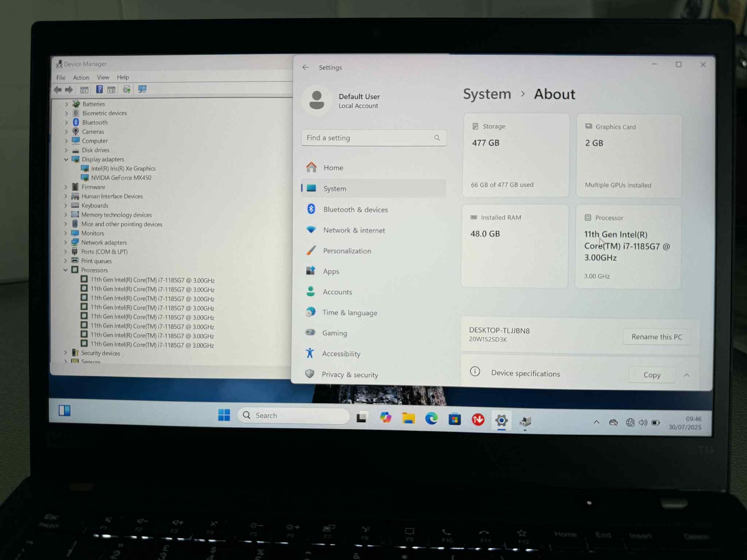Expand the Firmware node arrow

point(66,187)
